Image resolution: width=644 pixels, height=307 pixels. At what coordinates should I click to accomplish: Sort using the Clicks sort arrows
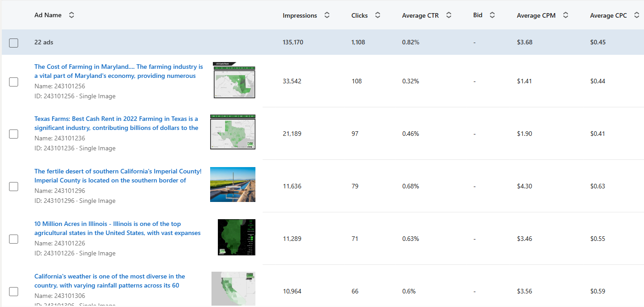click(x=378, y=15)
